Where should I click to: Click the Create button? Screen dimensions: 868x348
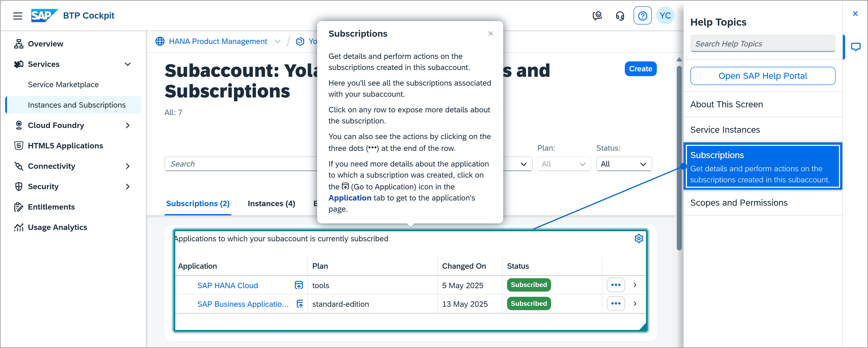[640, 69]
